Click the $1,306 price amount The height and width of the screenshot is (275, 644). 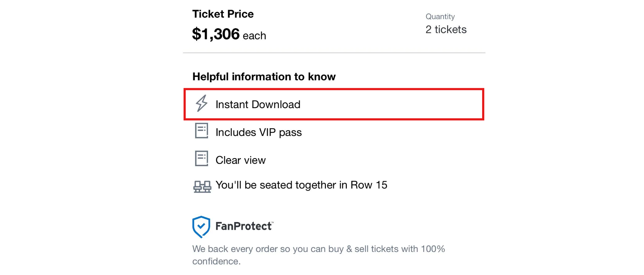pos(216,34)
